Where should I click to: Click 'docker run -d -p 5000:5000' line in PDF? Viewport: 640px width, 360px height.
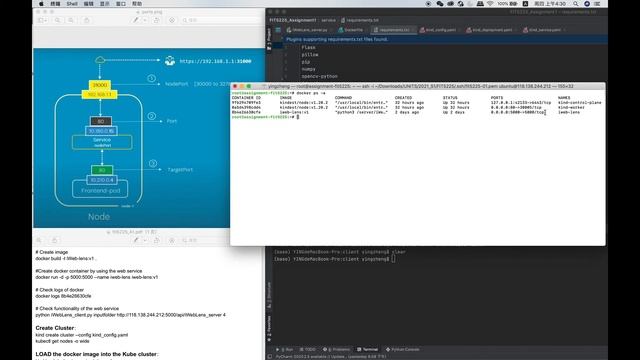(96, 277)
